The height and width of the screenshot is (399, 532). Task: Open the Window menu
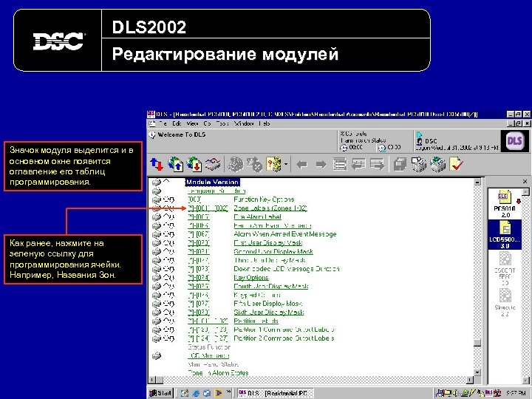[x=244, y=124]
